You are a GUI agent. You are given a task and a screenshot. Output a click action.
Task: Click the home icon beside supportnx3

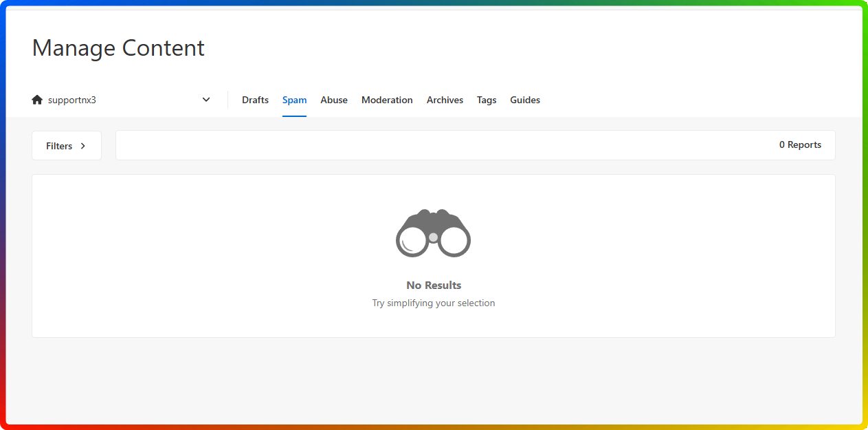(37, 100)
